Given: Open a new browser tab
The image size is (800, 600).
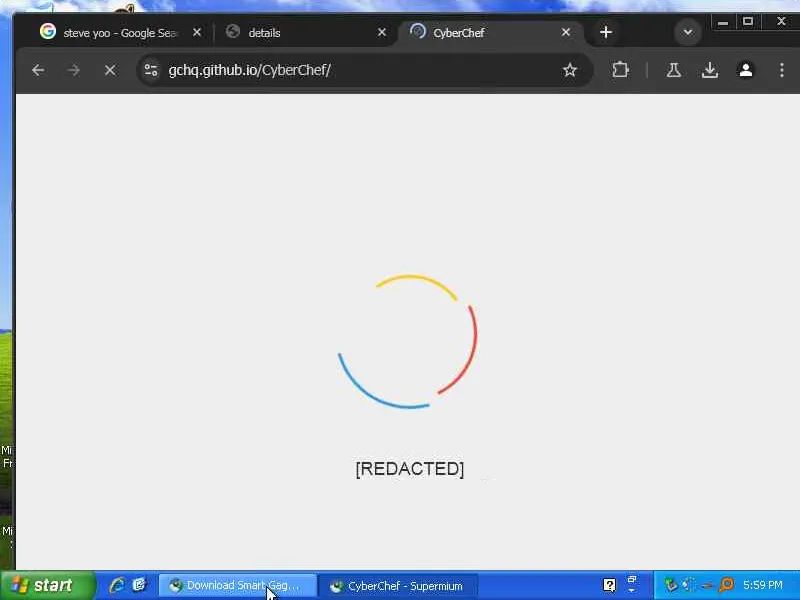Looking at the screenshot, I should pos(606,33).
